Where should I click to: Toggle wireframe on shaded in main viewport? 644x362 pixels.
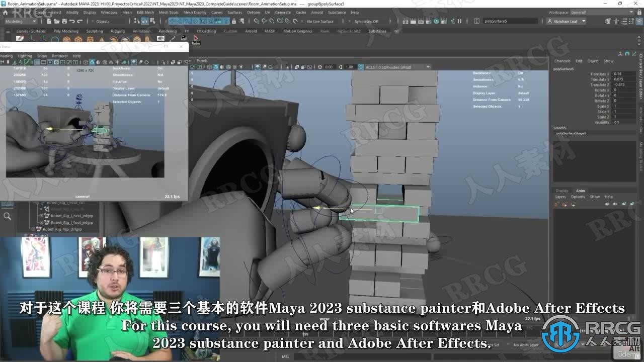228,67
